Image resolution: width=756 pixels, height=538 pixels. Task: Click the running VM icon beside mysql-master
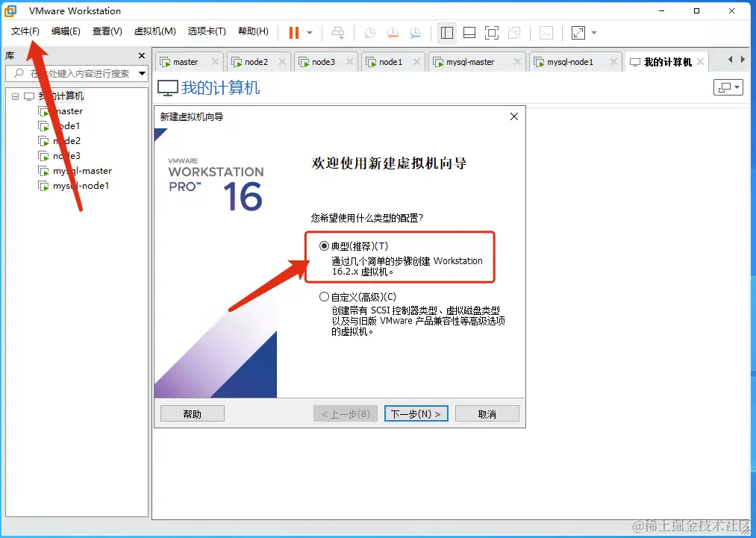pyautogui.click(x=43, y=171)
